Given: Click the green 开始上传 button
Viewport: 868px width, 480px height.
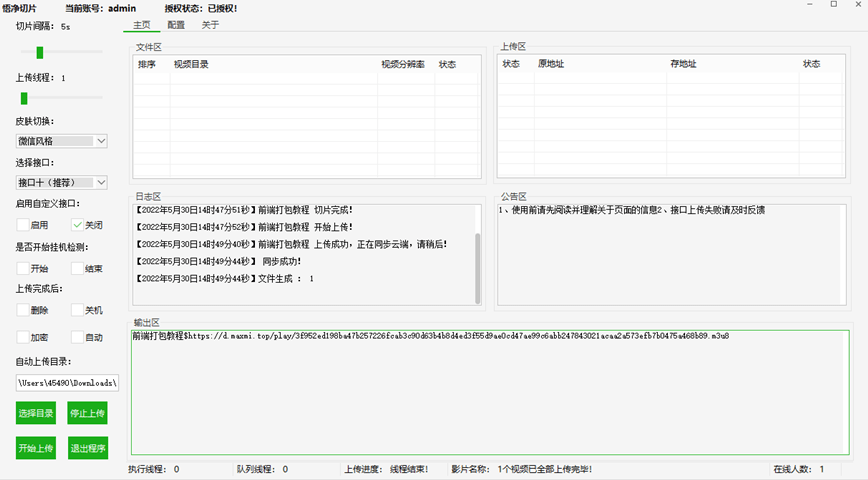Looking at the screenshot, I should click(x=35, y=448).
